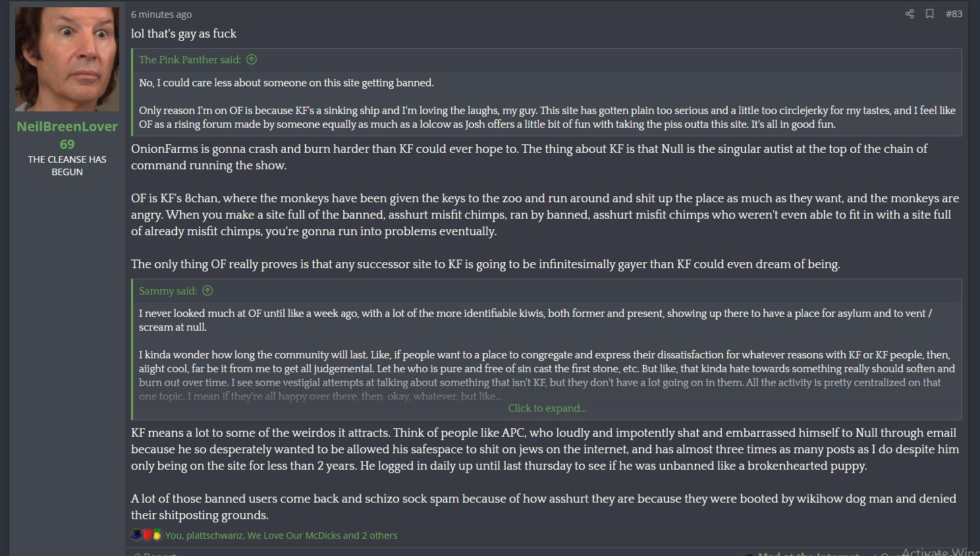
Task: Click the top hat reaction icon
Action: [136, 535]
